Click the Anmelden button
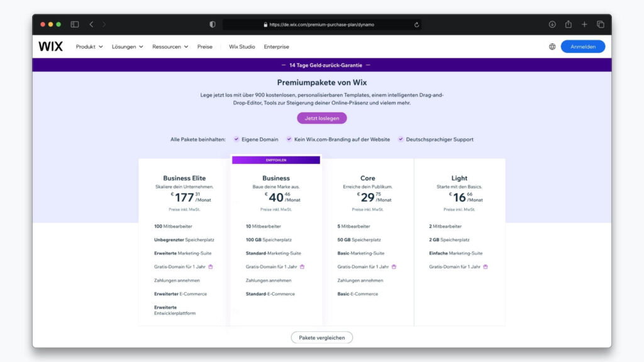644x362 pixels. pyautogui.click(x=583, y=47)
